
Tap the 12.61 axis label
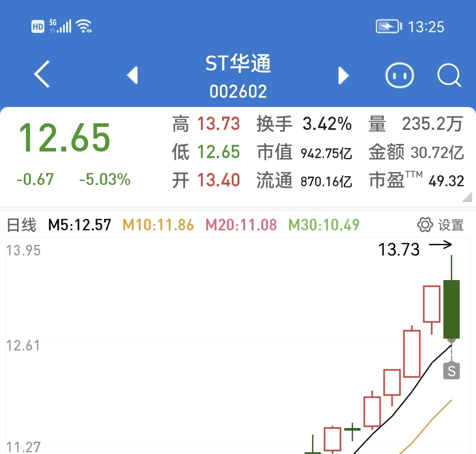23,346
